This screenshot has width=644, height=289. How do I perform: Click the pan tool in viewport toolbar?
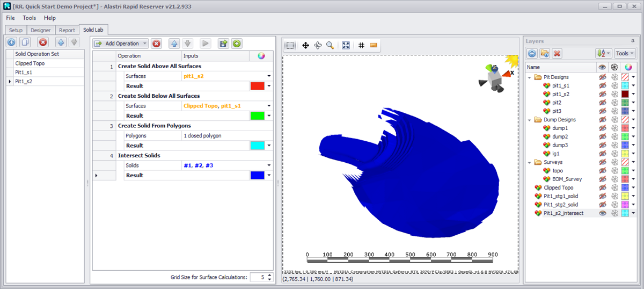[x=305, y=46]
